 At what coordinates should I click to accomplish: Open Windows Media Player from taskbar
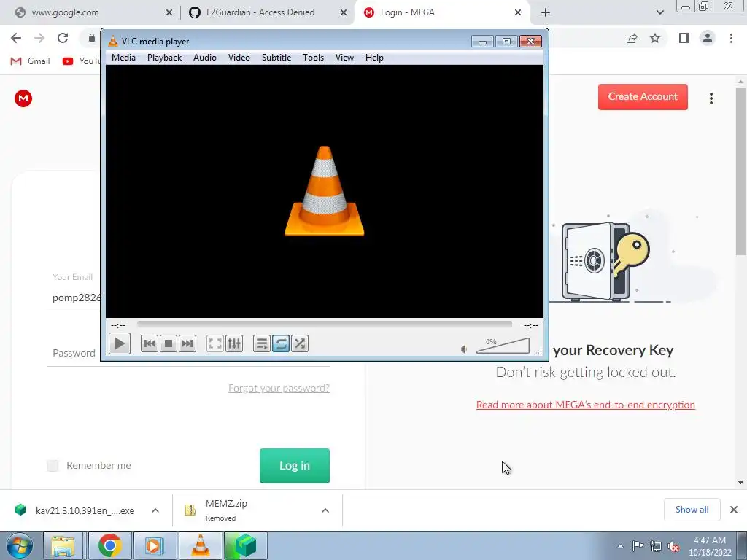[154, 545]
